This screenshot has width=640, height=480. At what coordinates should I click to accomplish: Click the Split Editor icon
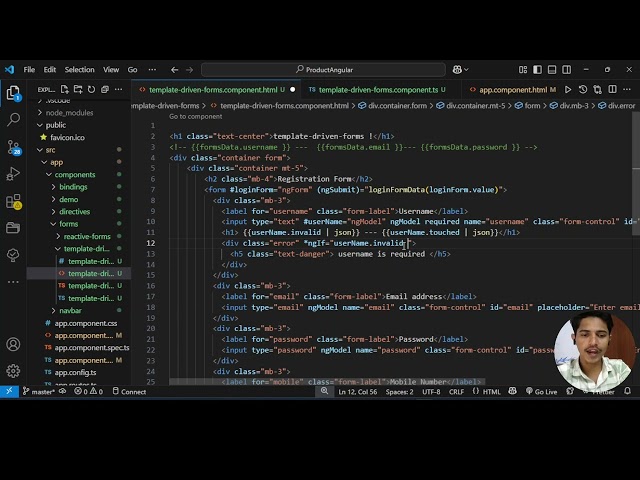pyautogui.click(x=612, y=89)
